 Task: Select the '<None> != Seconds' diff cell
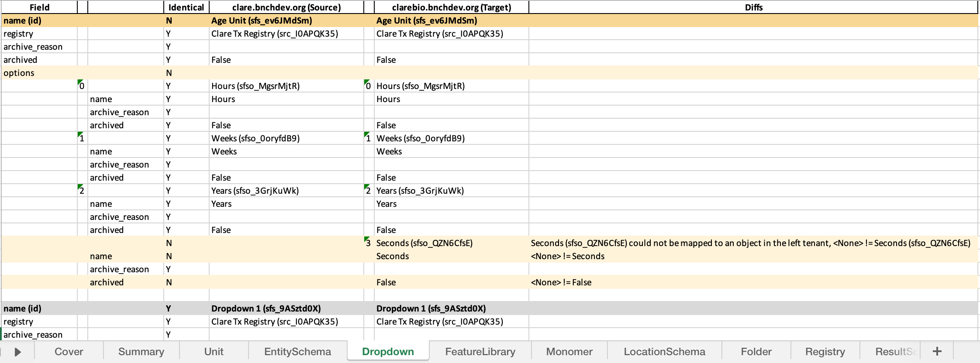point(754,256)
